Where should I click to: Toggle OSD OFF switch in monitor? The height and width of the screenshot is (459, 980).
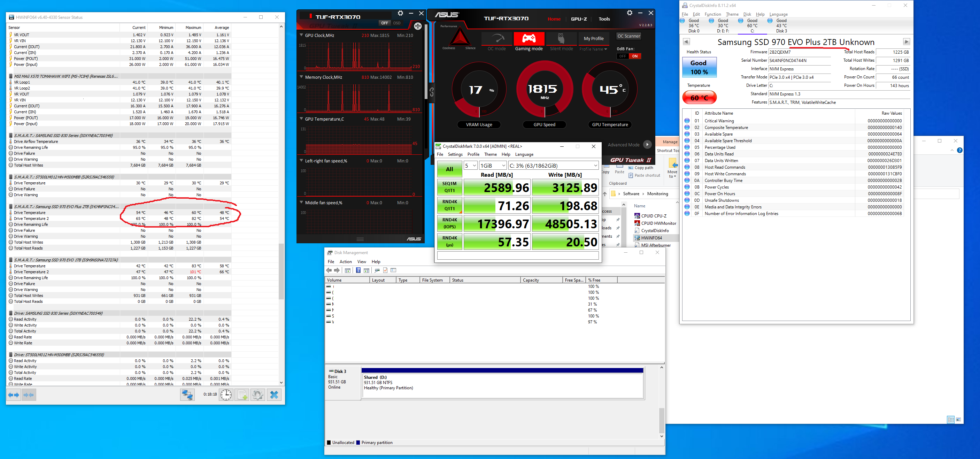click(385, 23)
